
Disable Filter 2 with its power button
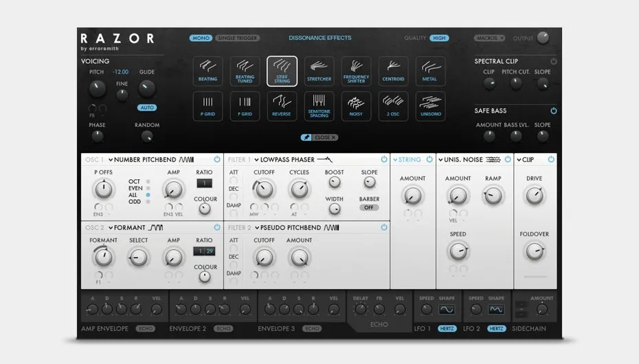coord(384,227)
